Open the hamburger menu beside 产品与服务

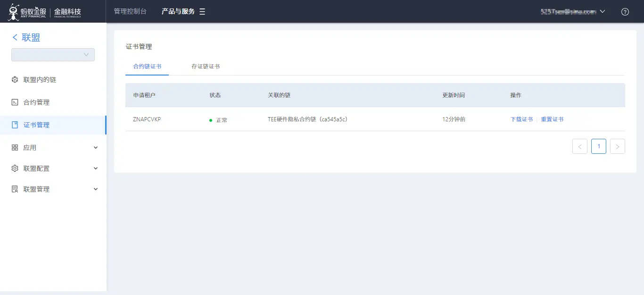[202, 11]
